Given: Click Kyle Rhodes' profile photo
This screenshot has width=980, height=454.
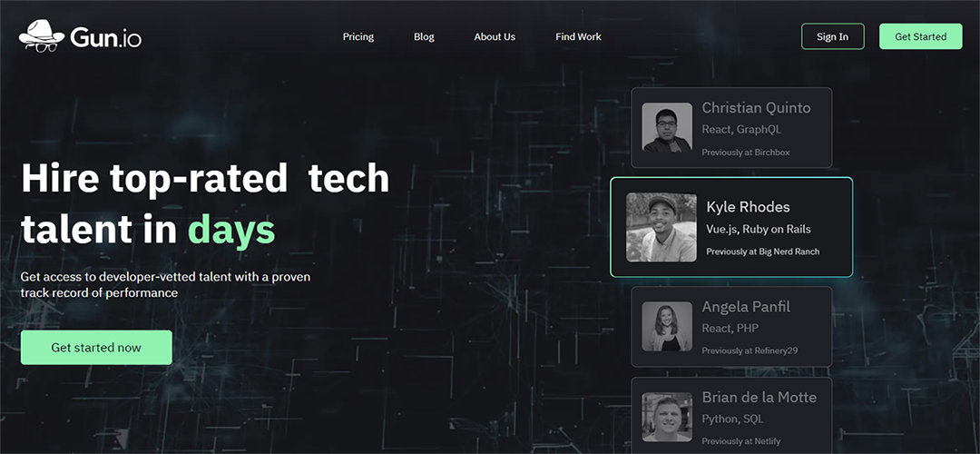Looking at the screenshot, I should 661,227.
